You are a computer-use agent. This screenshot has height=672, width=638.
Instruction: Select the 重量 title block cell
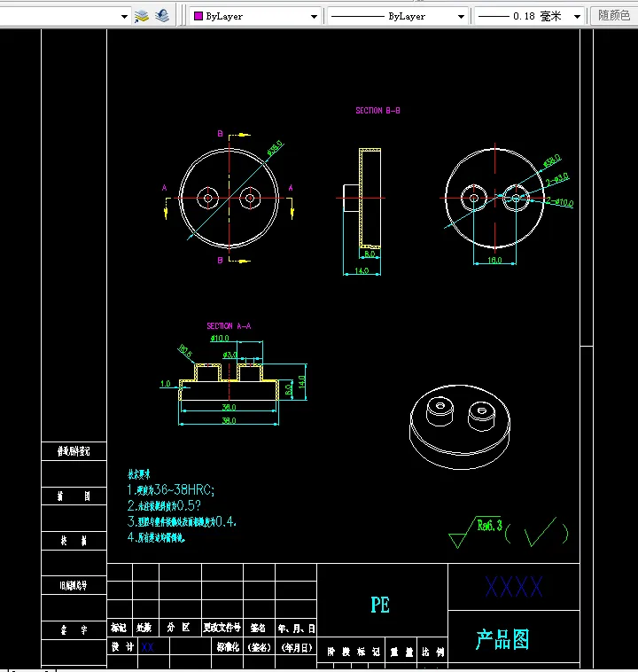coord(402,652)
